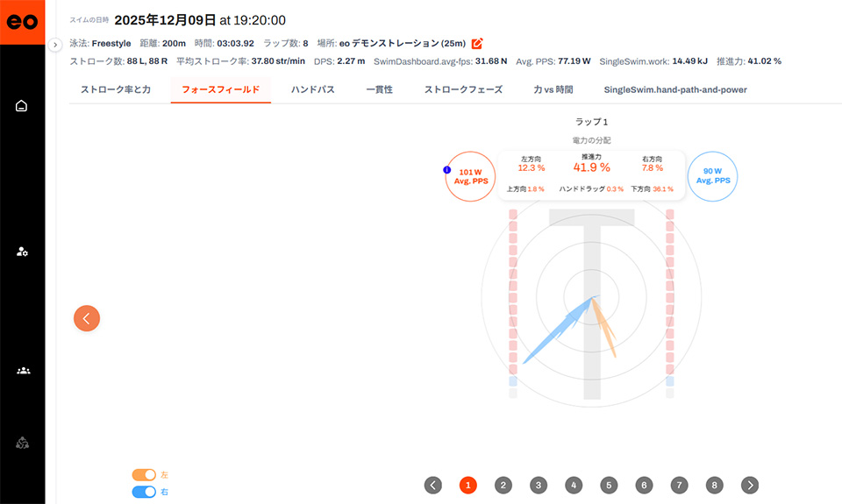This screenshot has height=504, width=842.
Task: Switch to the ストローク率と力 tab
Action: 115,89
